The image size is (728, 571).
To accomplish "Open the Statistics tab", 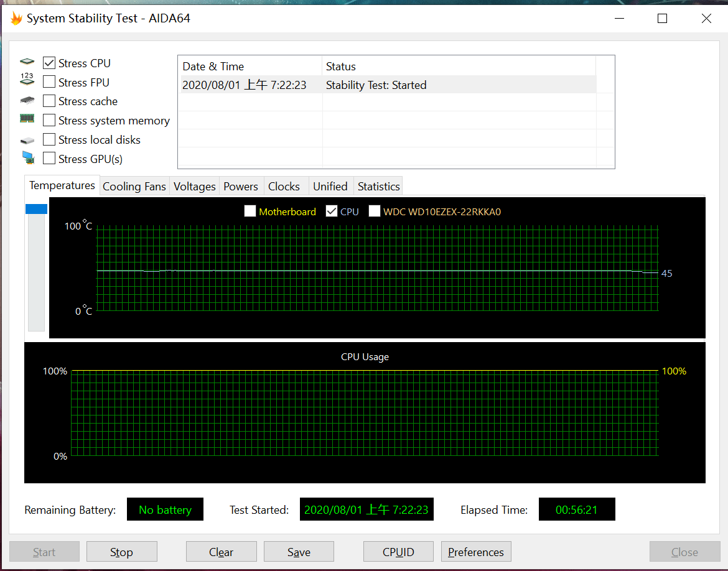I will pos(378,186).
